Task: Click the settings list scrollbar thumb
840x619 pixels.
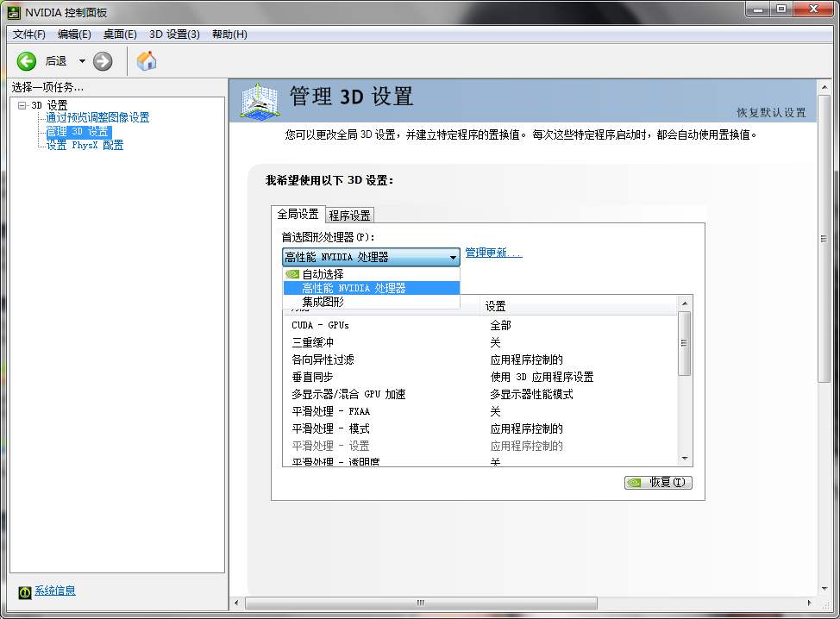Action: 685,343
